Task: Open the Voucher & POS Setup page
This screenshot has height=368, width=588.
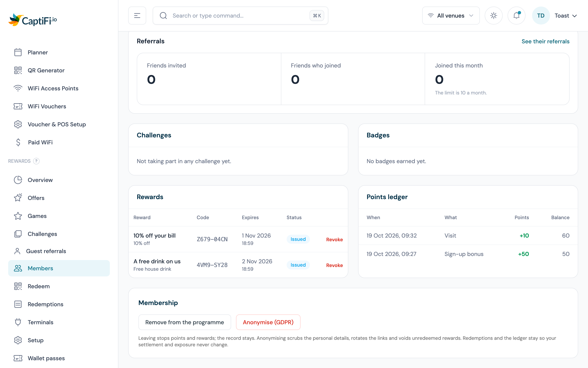Action: tap(59, 124)
